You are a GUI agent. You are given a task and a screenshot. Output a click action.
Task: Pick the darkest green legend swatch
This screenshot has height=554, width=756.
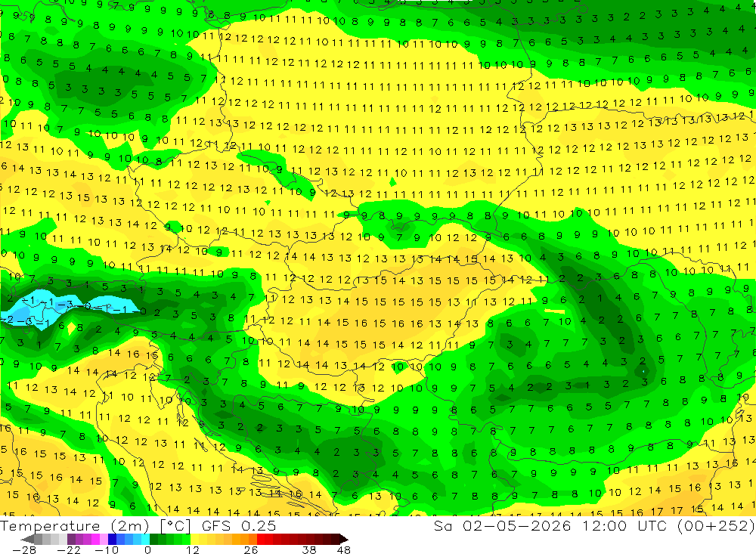click(x=153, y=539)
